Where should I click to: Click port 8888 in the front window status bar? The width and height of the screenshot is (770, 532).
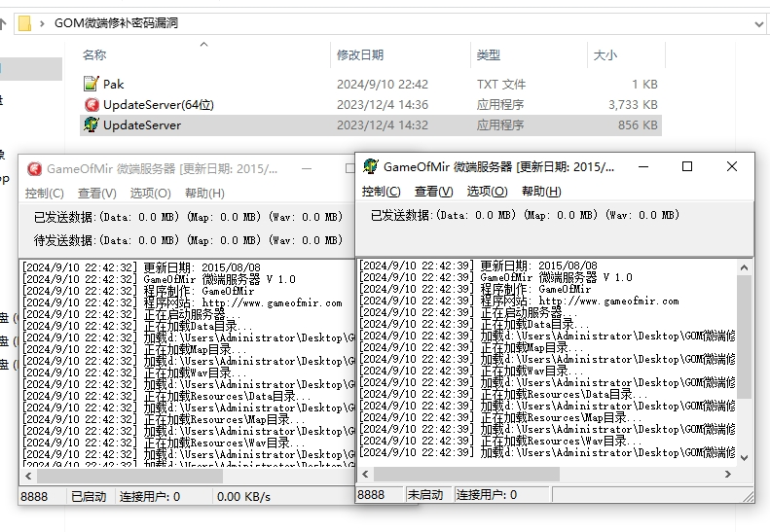tap(371, 495)
